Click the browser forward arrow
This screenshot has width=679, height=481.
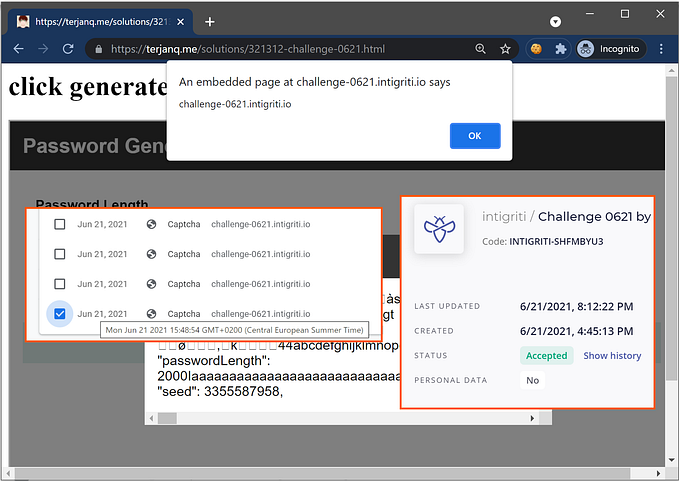pyautogui.click(x=43, y=49)
